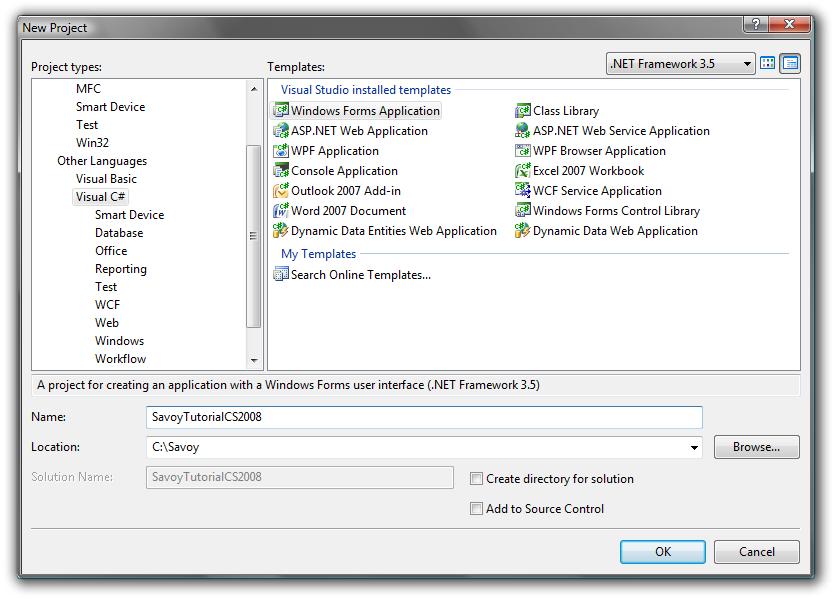Select Database under Visual C#
Screen dimensions: 837x599
pyautogui.click(x=119, y=233)
